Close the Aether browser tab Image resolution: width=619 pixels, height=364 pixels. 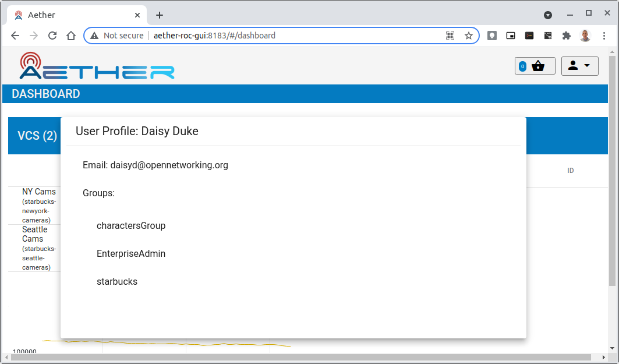[137, 15]
